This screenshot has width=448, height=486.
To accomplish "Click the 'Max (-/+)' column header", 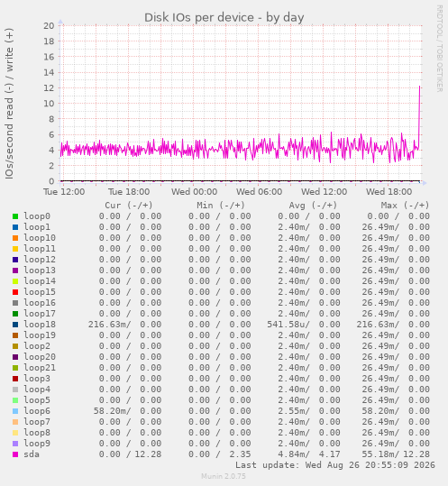I will click(405, 206).
